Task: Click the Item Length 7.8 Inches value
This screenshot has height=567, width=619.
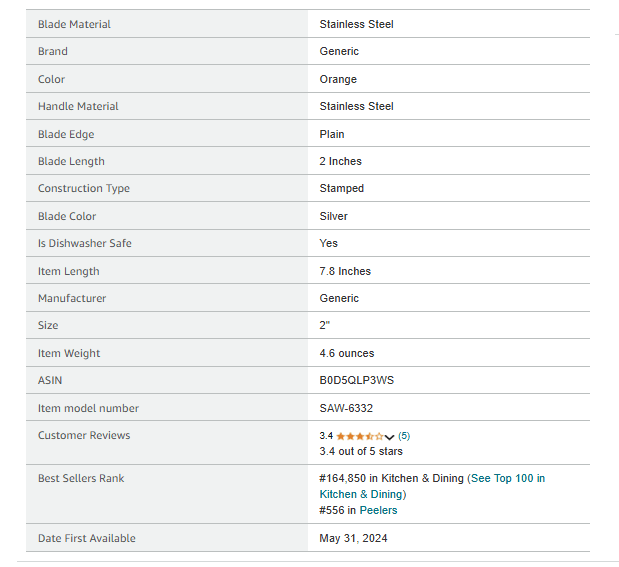Action: point(345,271)
